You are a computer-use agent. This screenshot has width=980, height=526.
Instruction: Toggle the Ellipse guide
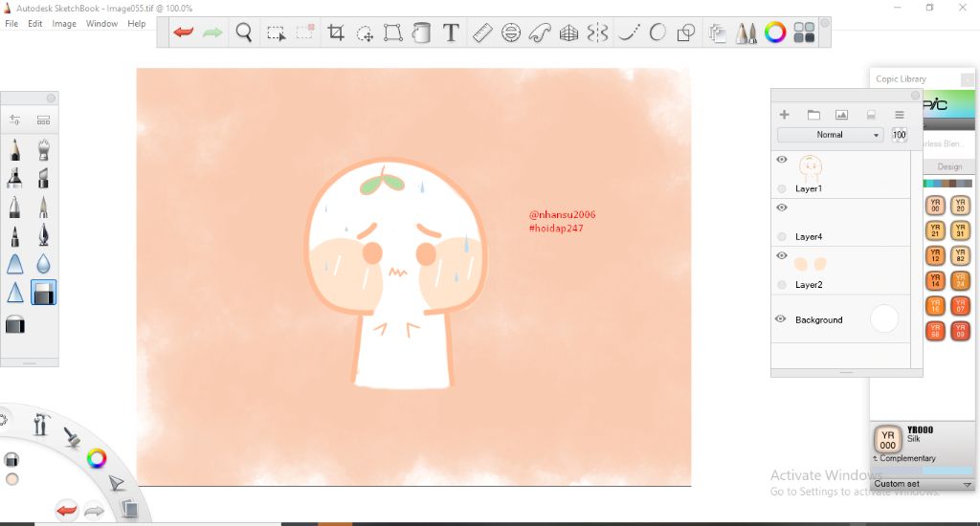coord(511,33)
